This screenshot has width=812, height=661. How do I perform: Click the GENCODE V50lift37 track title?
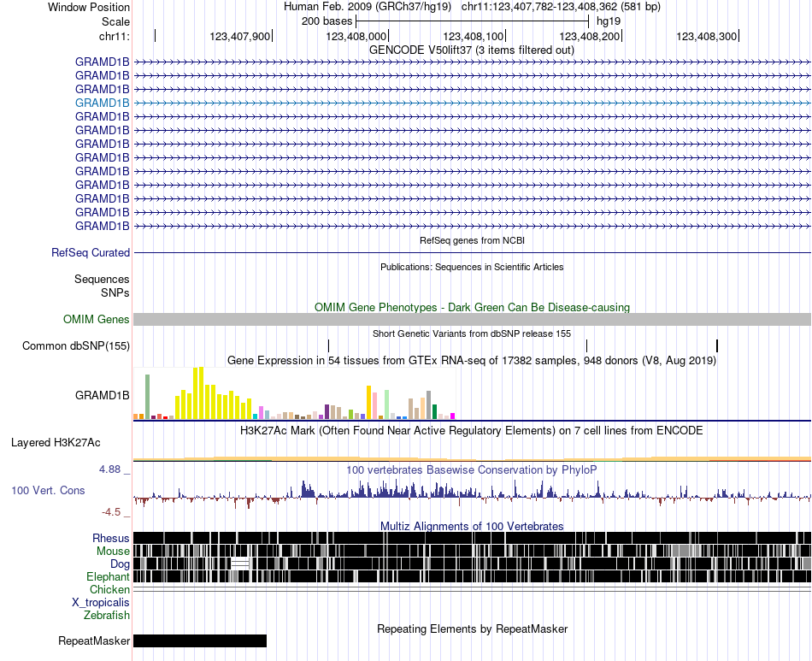click(x=472, y=50)
